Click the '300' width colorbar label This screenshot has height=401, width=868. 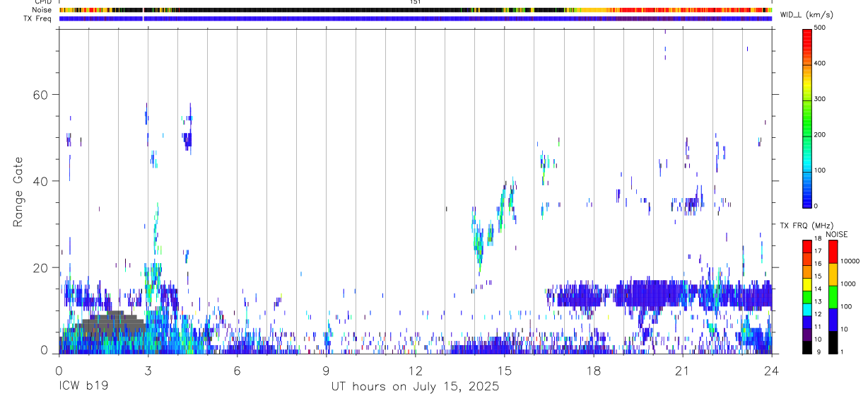click(820, 99)
